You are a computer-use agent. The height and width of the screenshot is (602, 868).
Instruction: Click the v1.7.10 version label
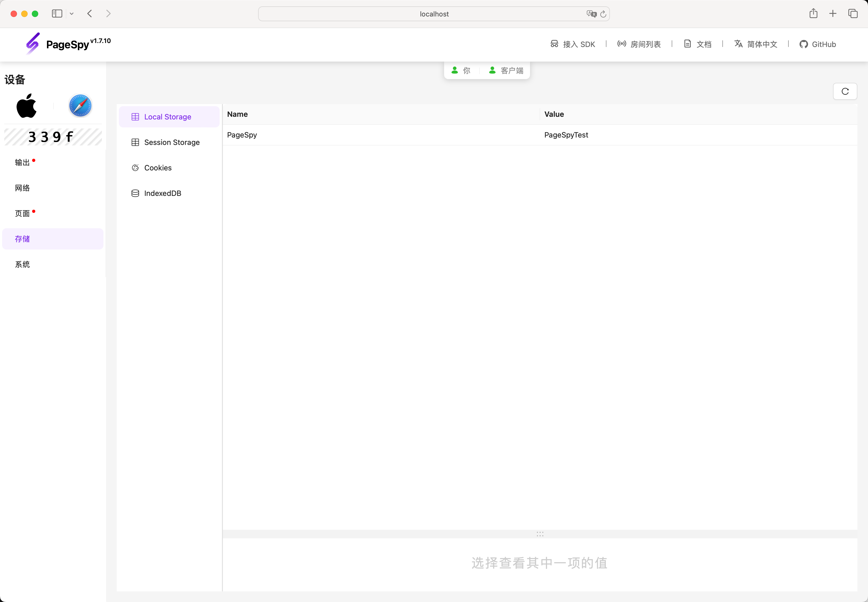(101, 41)
